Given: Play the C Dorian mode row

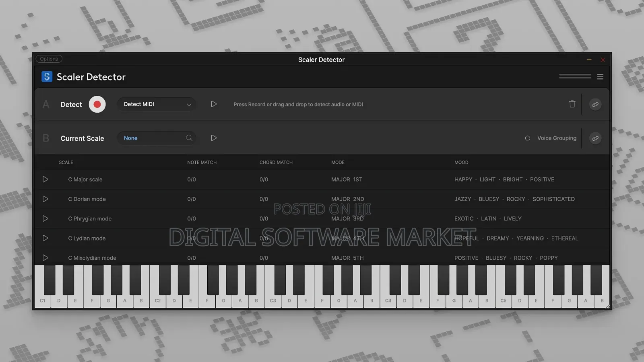Looking at the screenshot, I should coord(45,199).
